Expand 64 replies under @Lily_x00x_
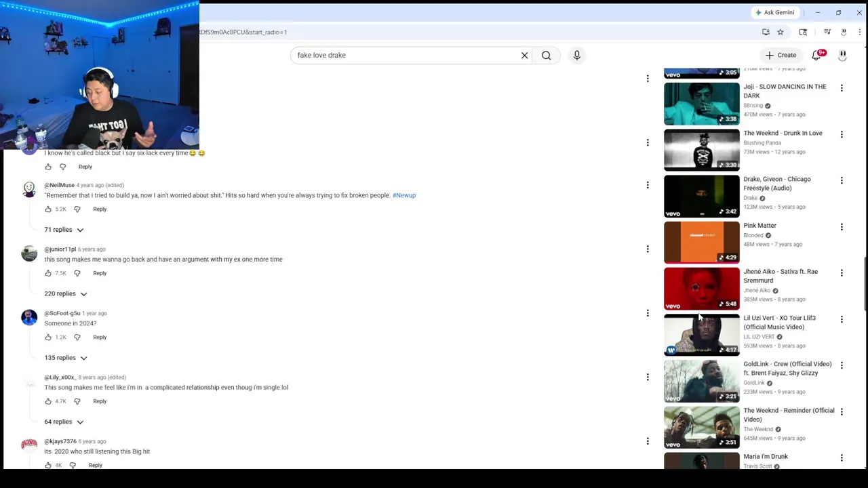 tap(64, 422)
